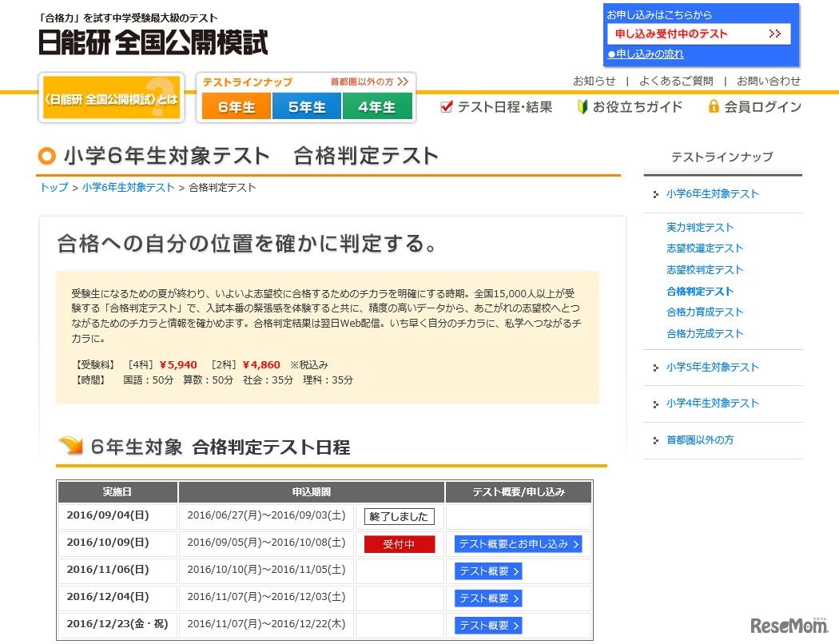This screenshot has width=839, height=644.
Task: Select the blue 5年生 tab
Action: pyautogui.click(x=307, y=106)
